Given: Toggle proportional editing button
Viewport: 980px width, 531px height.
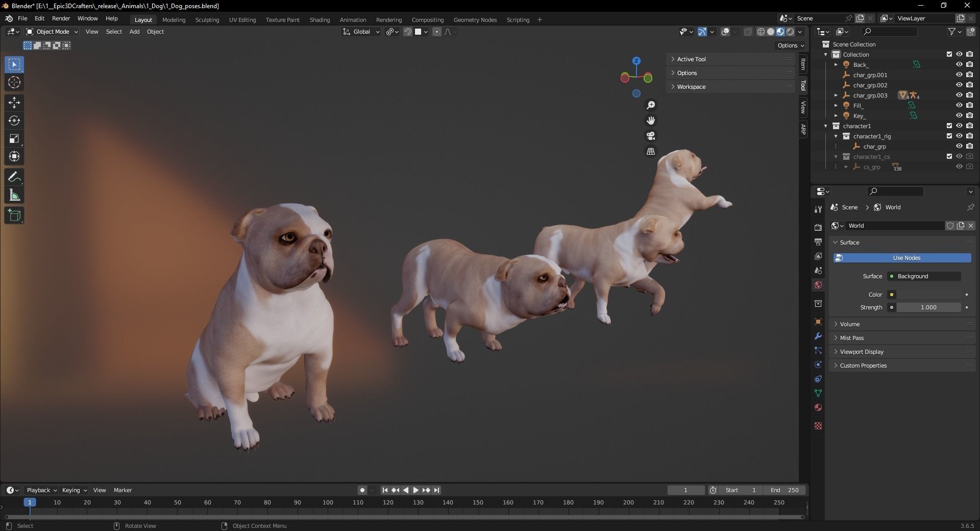Looking at the screenshot, I should click(437, 32).
